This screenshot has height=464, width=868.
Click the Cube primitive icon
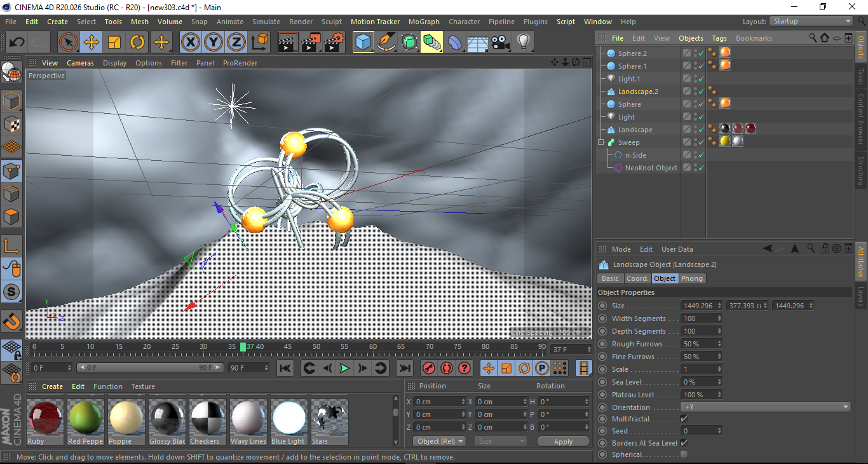click(x=363, y=43)
